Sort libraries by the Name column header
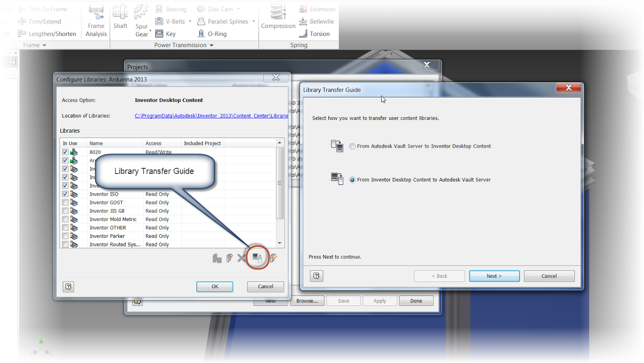The height and width of the screenshot is (363, 644). click(115, 143)
